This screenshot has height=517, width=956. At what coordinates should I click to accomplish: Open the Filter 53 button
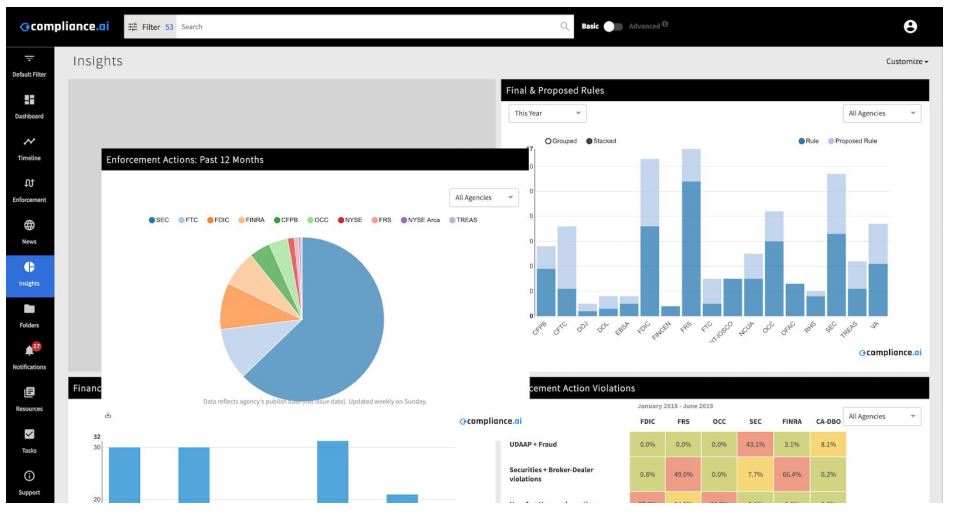151,27
